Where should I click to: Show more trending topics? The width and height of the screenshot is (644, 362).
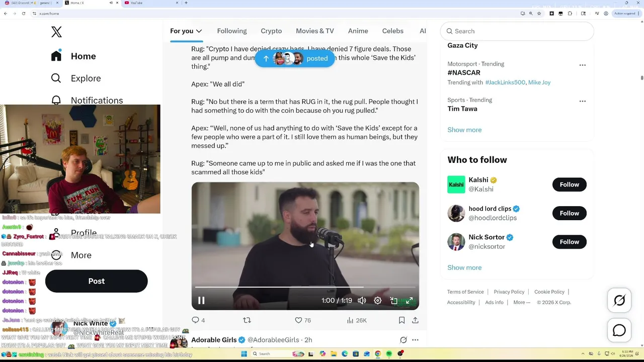[464, 130]
